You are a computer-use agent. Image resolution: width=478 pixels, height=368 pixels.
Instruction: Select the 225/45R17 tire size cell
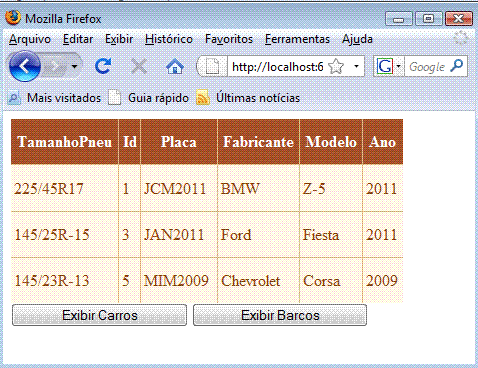click(65, 188)
